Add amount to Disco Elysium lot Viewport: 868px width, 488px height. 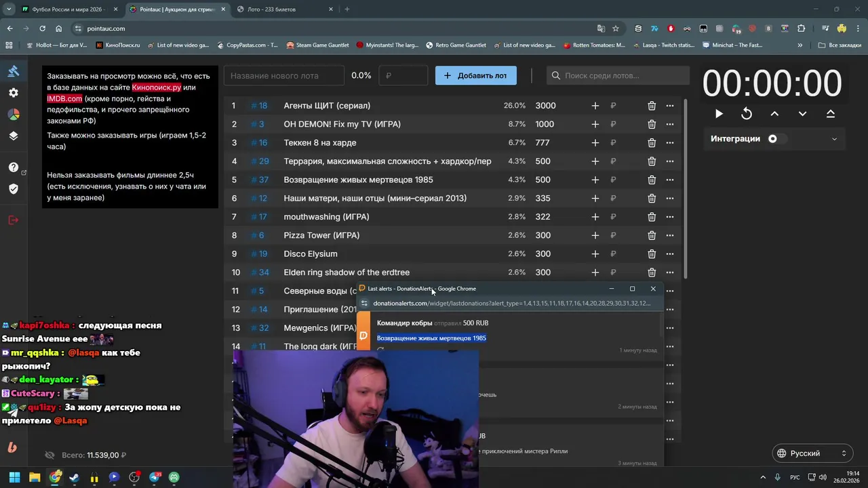(595, 254)
